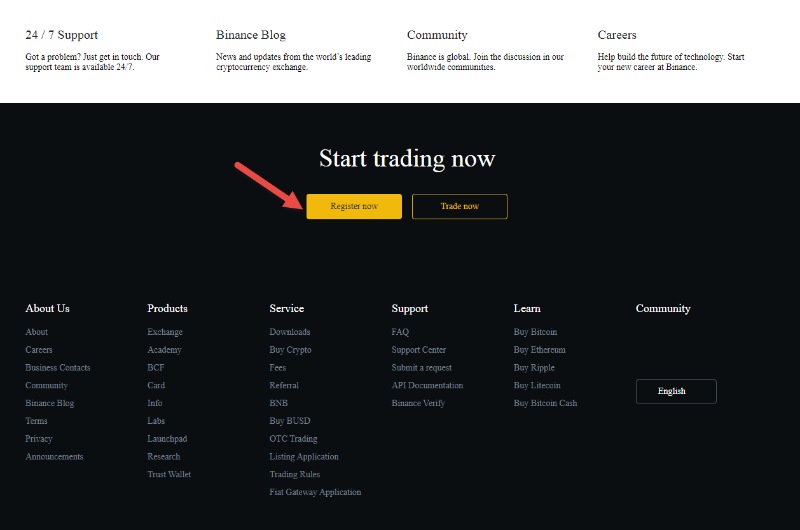Viewport: 800px width, 530px height.
Task: Open the Referral link
Action: click(x=284, y=386)
